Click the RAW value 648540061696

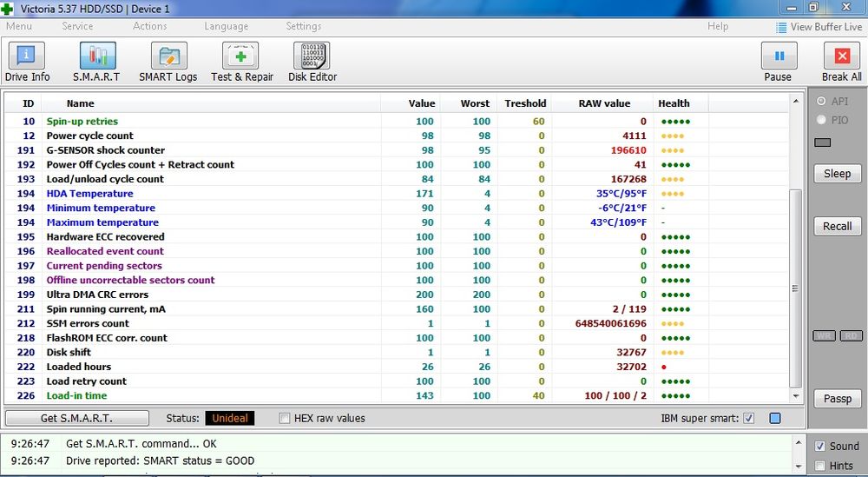click(610, 323)
